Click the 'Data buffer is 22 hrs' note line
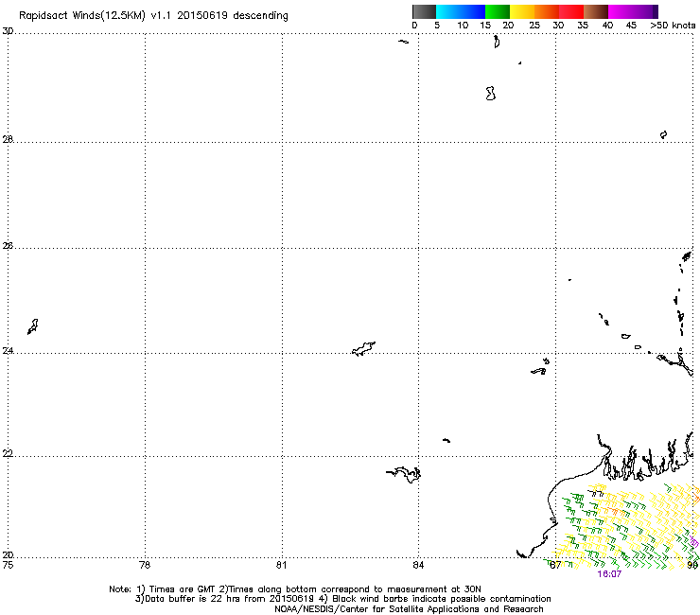 click(x=342, y=599)
